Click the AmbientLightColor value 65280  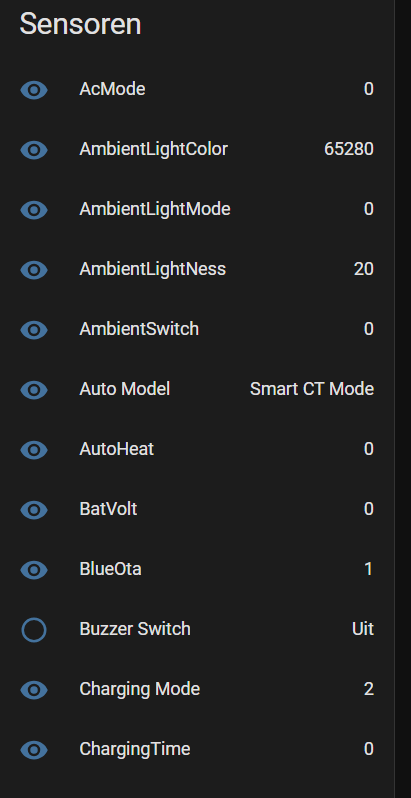[349, 149]
